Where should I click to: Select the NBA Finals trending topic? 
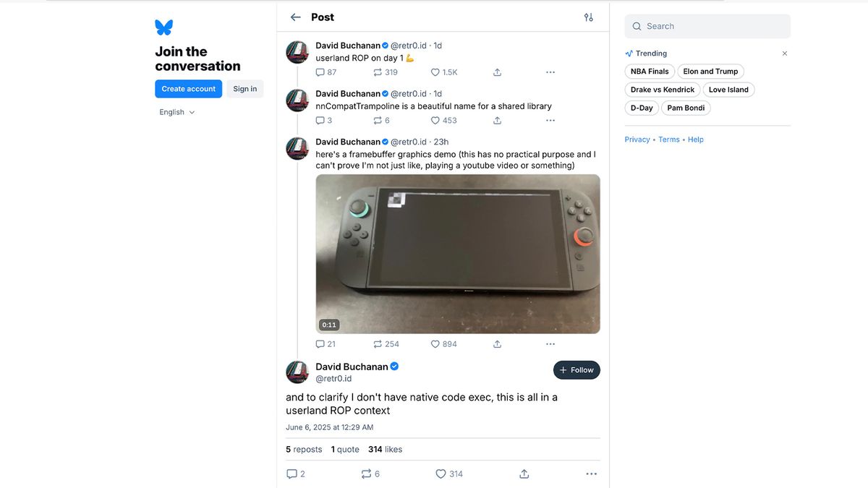pyautogui.click(x=649, y=71)
